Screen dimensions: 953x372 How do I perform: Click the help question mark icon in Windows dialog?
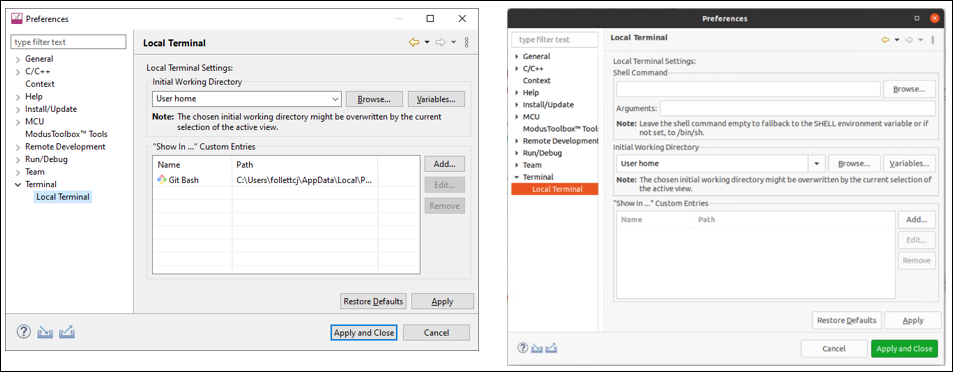pyautogui.click(x=23, y=331)
